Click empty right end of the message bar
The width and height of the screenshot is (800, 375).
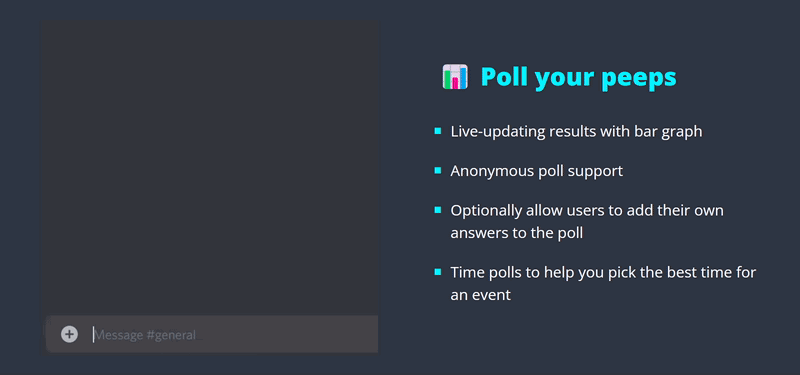[306, 334]
